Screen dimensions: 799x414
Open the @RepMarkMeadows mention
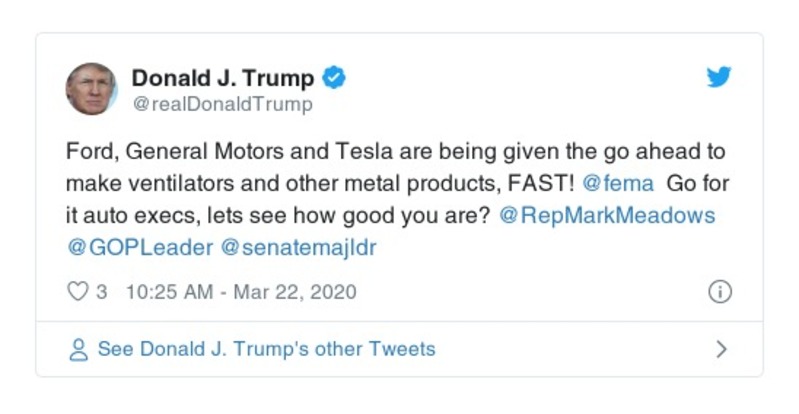coord(608,216)
